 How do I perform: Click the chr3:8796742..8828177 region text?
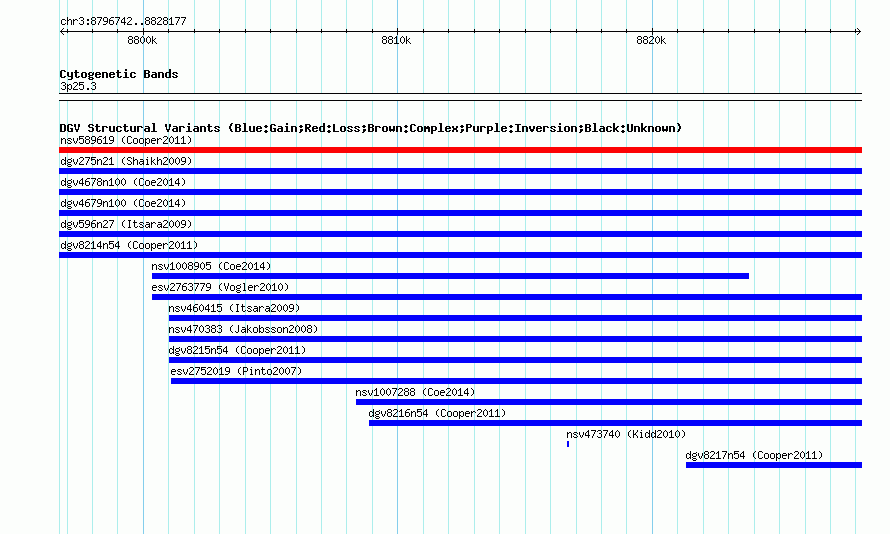(x=123, y=21)
